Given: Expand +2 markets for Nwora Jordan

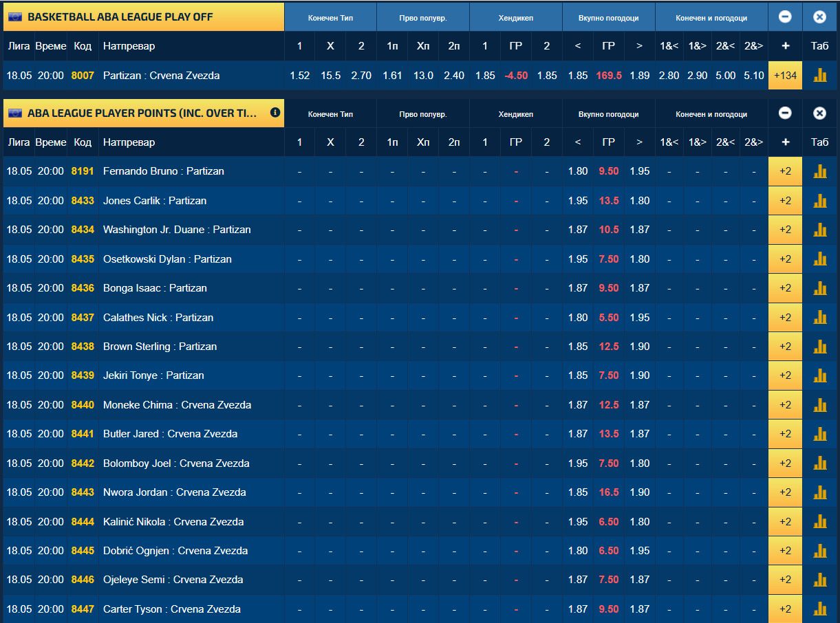Looking at the screenshot, I should click(785, 492).
